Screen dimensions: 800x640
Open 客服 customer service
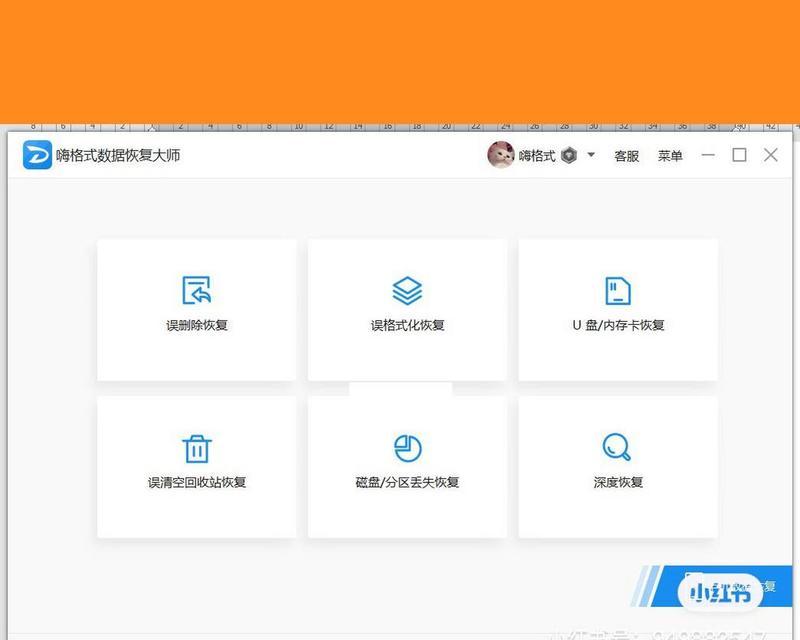(x=627, y=156)
